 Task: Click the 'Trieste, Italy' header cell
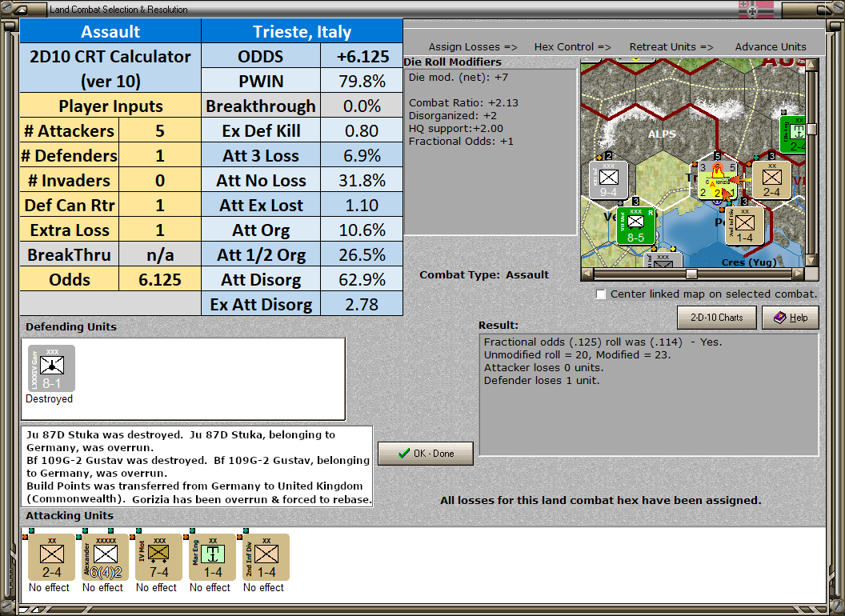302,31
